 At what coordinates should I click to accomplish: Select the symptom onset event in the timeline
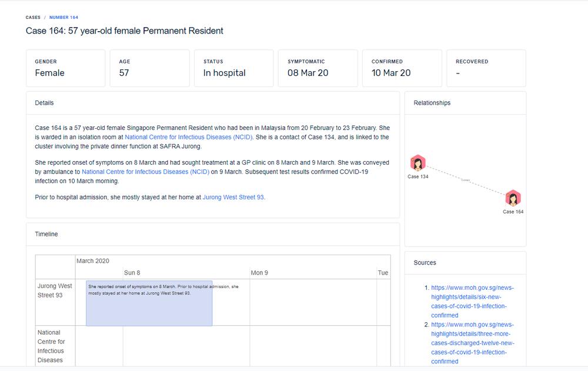point(149,303)
